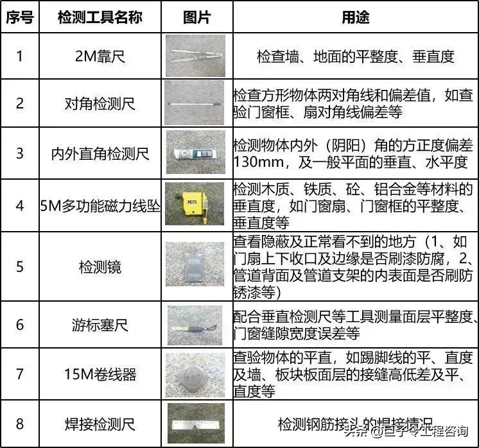The width and height of the screenshot is (479, 448).
Task: Click the 内外直角检测尺 tool photo
Action: point(196,152)
